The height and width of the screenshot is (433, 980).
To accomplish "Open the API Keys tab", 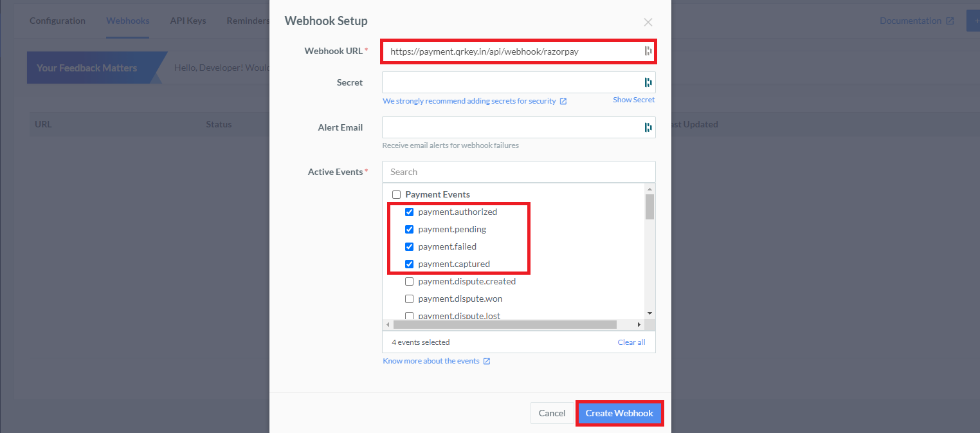I will pyautogui.click(x=188, y=21).
